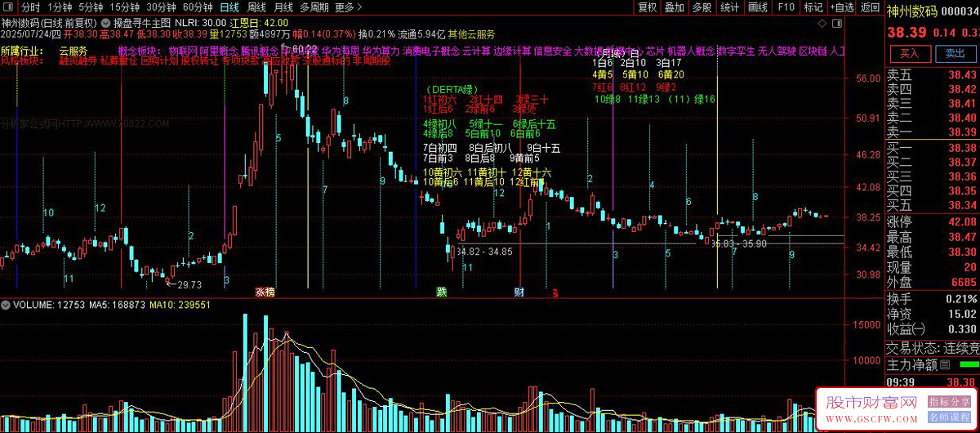
Task: Click the 卖一 price 38.39 row
Action: (x=933, y=132)
